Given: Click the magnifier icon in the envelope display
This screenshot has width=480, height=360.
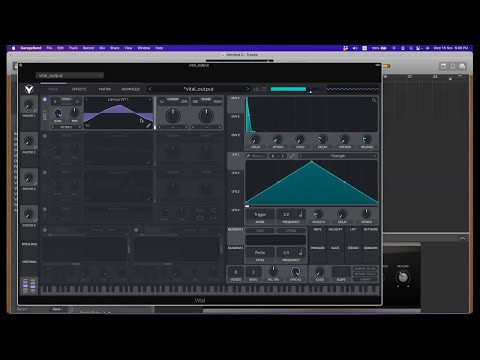Looking at the screenshot, I should [x=374, y=100].
